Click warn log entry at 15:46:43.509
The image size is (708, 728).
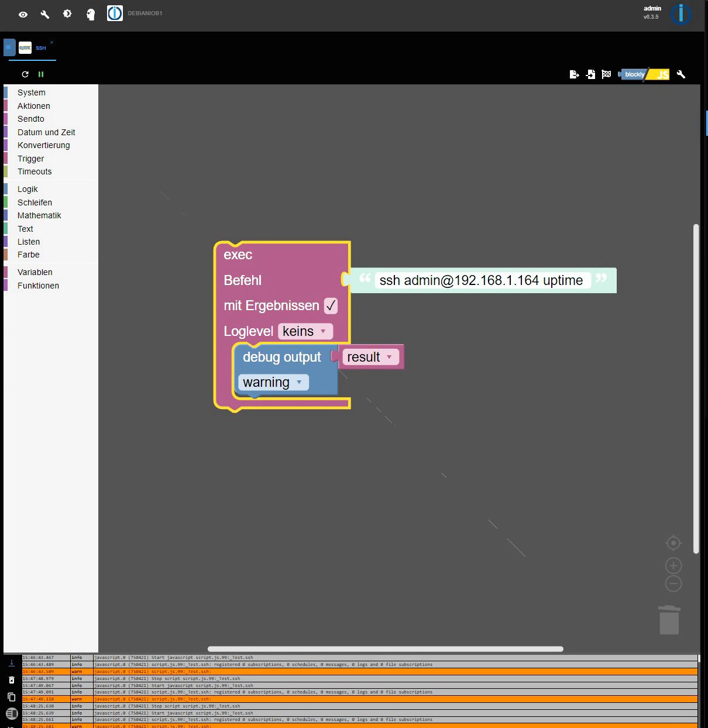[360, 671]
